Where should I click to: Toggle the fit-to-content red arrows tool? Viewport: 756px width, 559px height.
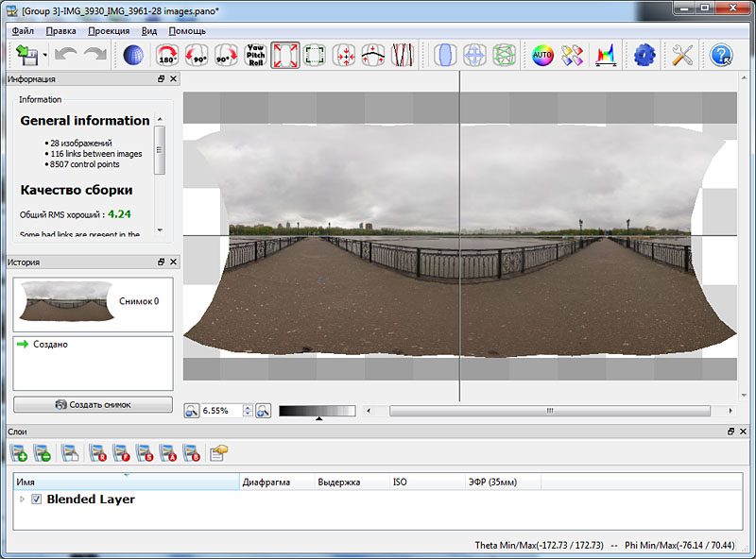[x=285, y=55]
